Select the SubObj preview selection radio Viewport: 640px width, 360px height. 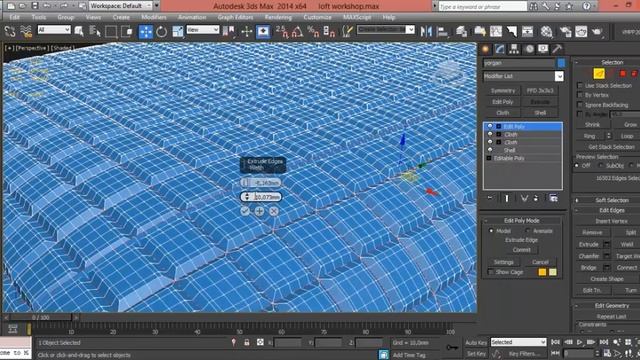(x=601, y=166)
